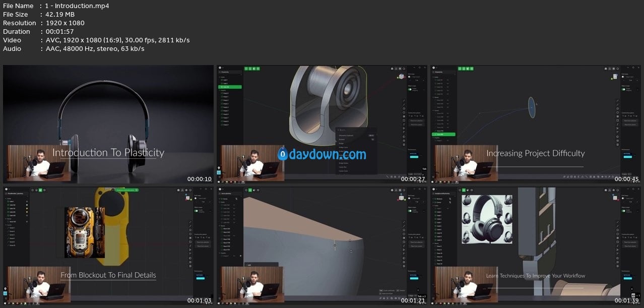Click the green selection mode button at 00:01:21
The width and height of the screenshot is (644, 308).
250,190
